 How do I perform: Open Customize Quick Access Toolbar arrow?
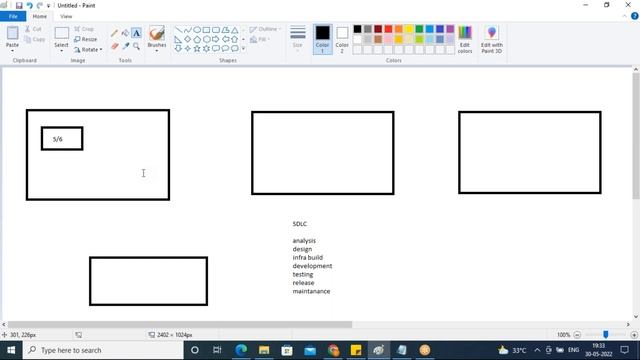point(49,6)
